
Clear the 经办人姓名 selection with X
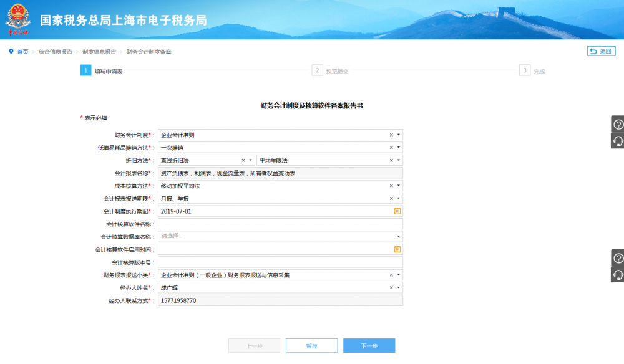[391, 288]
